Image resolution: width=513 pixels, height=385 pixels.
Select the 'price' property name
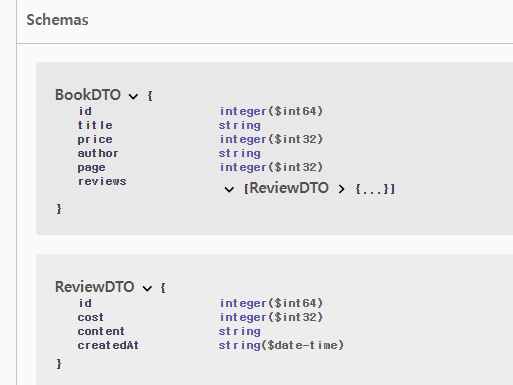pos(95,139)
